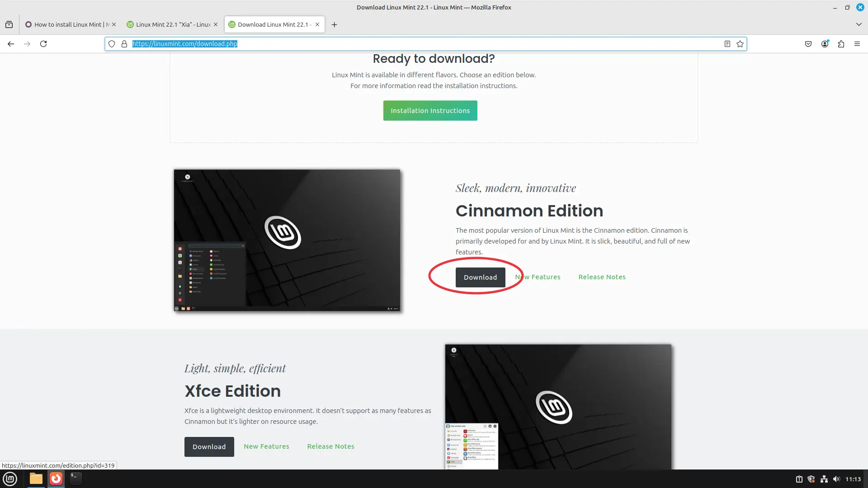Go back to the previous page
868x488 pixels.
[x=11, y=44]
